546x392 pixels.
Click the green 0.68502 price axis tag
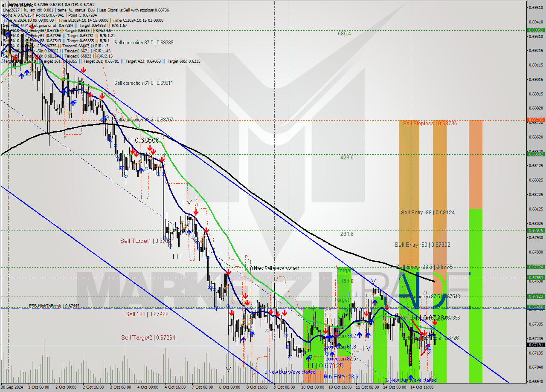tap(535, 154)
